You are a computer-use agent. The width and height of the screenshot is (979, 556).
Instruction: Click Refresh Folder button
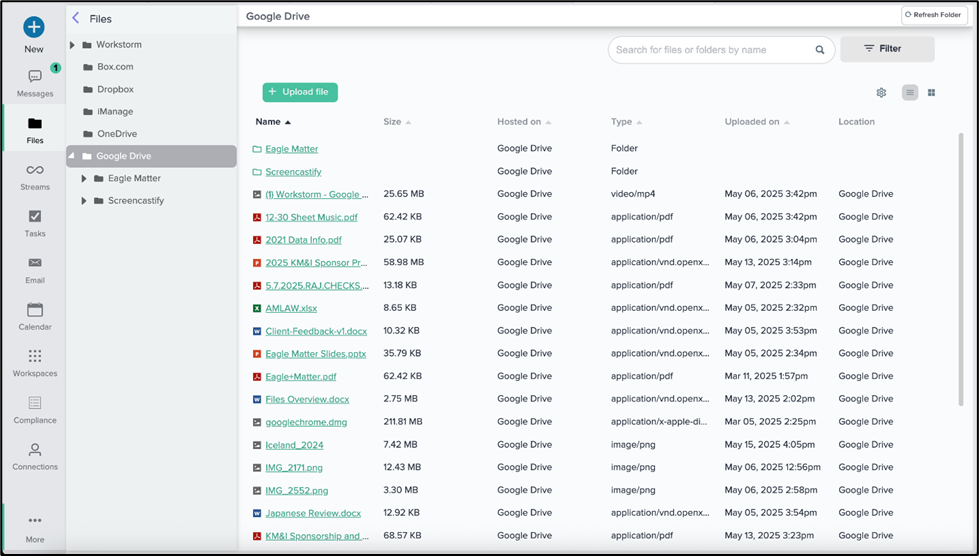(x=934, y=15)
